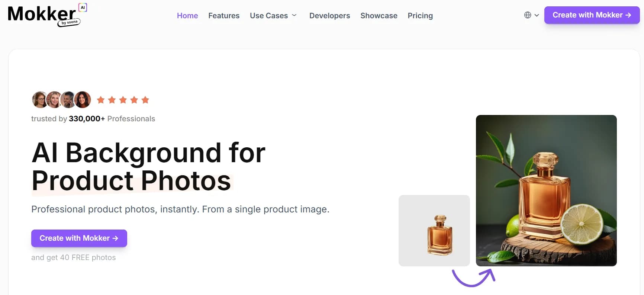The width and height of the screenshot is (644, 295).
Task: View the Pricing page
Action: 420,16
